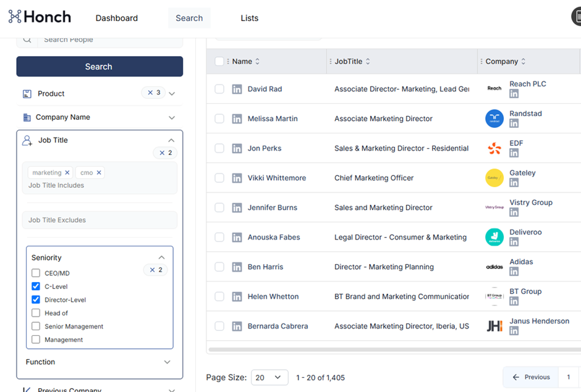Collapse the Seniority panel
Screen dimensions: 581x392
[161, 257]
